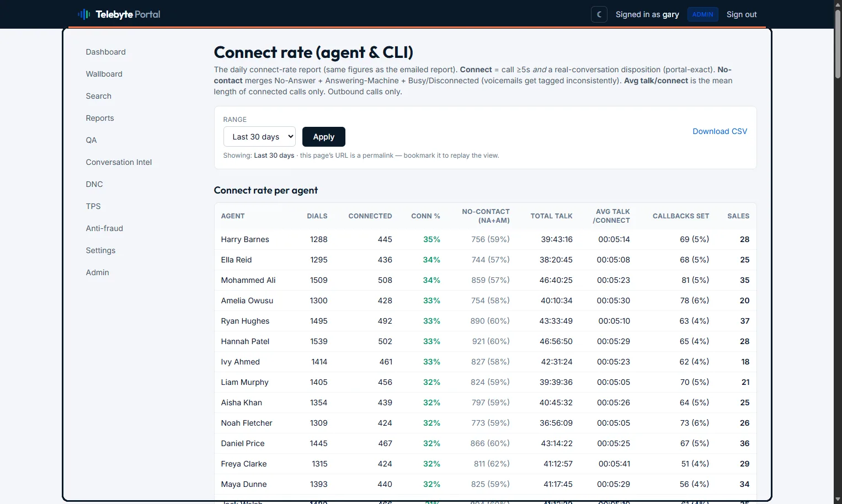Click Ivy Ahmed no-contact 827 (58%)

click(x=491, y=362)
